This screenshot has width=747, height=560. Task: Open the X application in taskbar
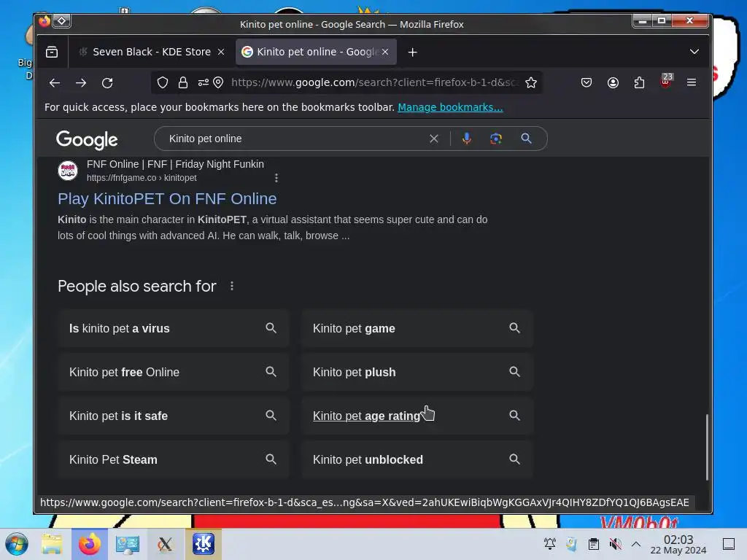(x=165, y=544)
